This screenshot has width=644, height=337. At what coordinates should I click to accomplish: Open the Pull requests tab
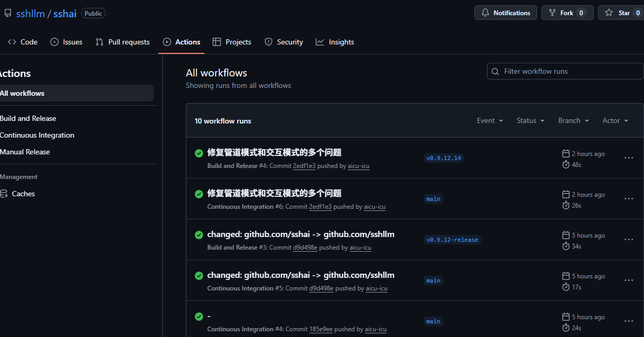click(x=123, y=42)
